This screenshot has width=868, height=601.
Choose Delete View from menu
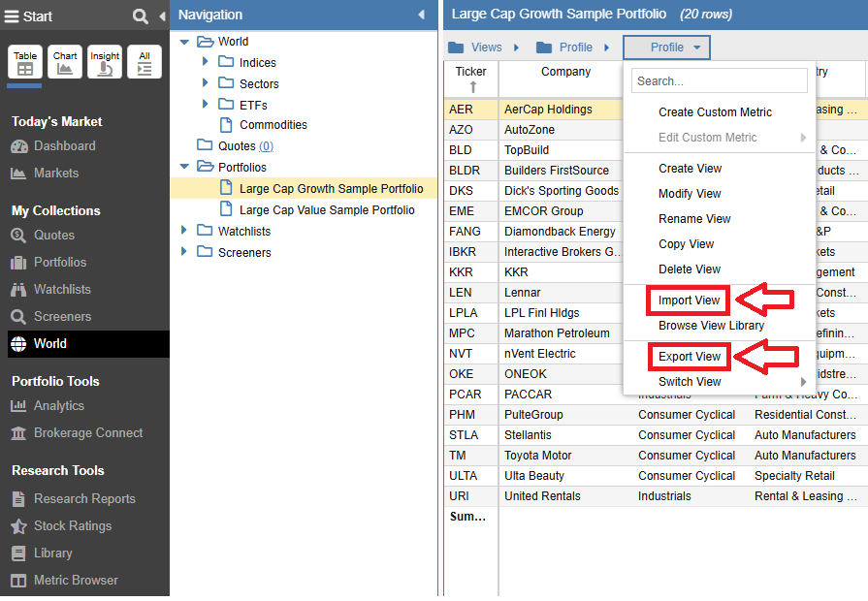tap(690, 269)
